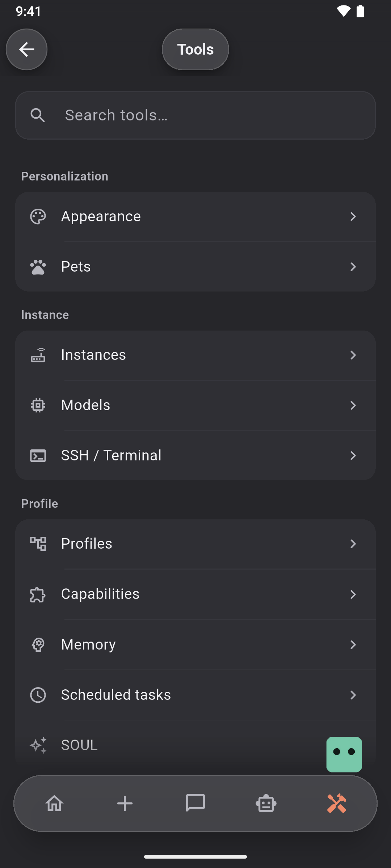Select the robot icon in bottom bar
Image resolution: width=391 pixels, height=868 pixels.
pos(266,803)
